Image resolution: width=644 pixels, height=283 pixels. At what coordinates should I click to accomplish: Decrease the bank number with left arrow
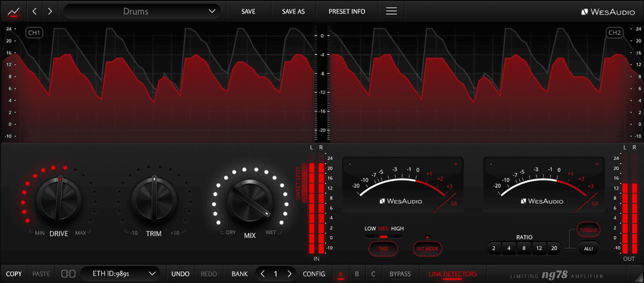[x=262, y=274]
